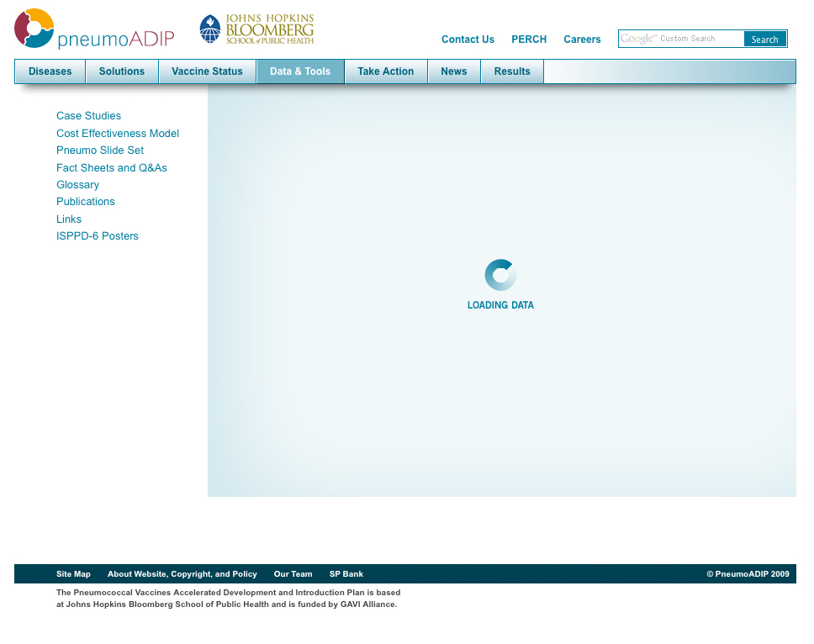814x644 pixels.
Task: Click the pneumoADIP logo
Action: (93, 29)
